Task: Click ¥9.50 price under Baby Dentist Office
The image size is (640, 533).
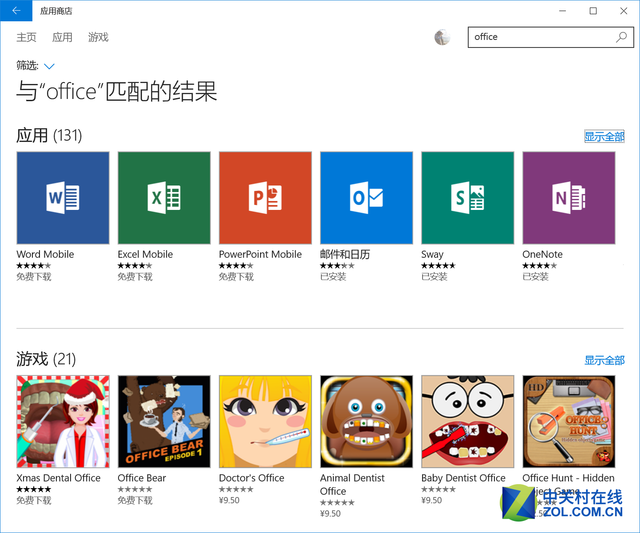Action: point(431,500)
